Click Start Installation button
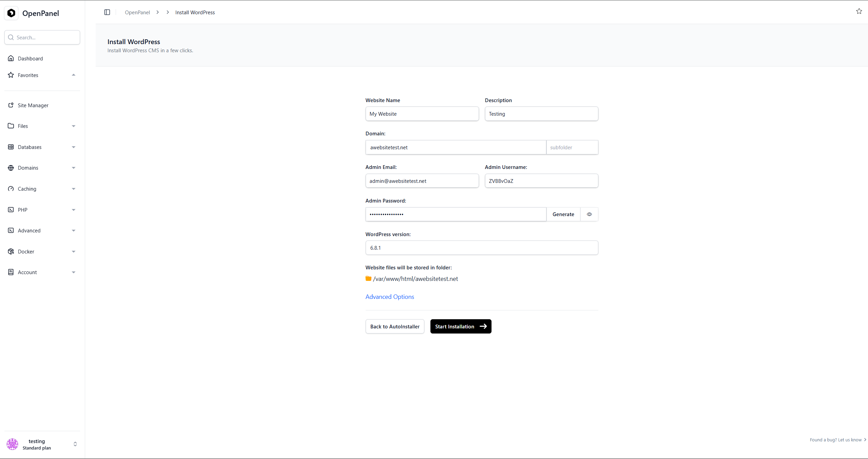Screen dimensions: 868x459 click(x=461, y=326)
